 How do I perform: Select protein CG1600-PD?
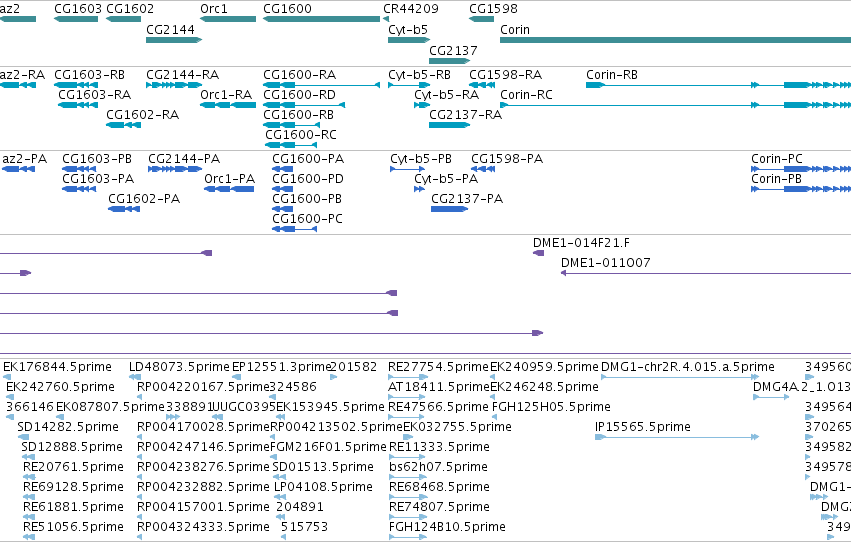pyautogui.click(x=308, y=178)
